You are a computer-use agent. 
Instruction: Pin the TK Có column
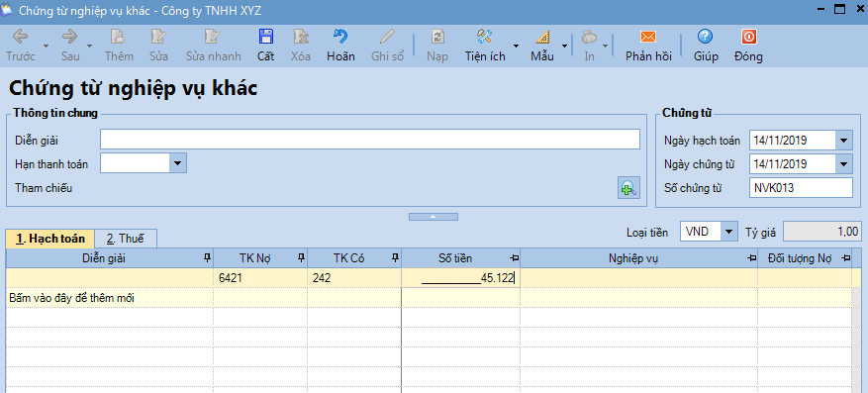click(x=395, y=257)
